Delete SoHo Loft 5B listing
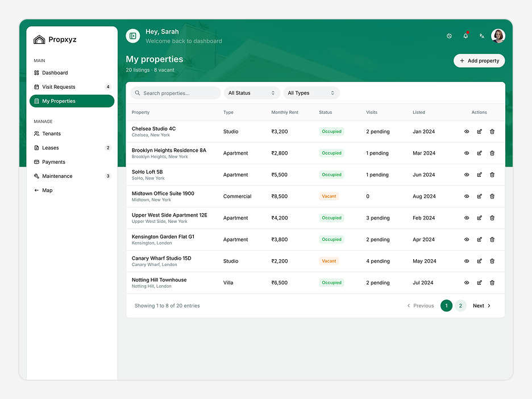The width and height of the screenshot is (532, 399). click(x=492, y=174)
